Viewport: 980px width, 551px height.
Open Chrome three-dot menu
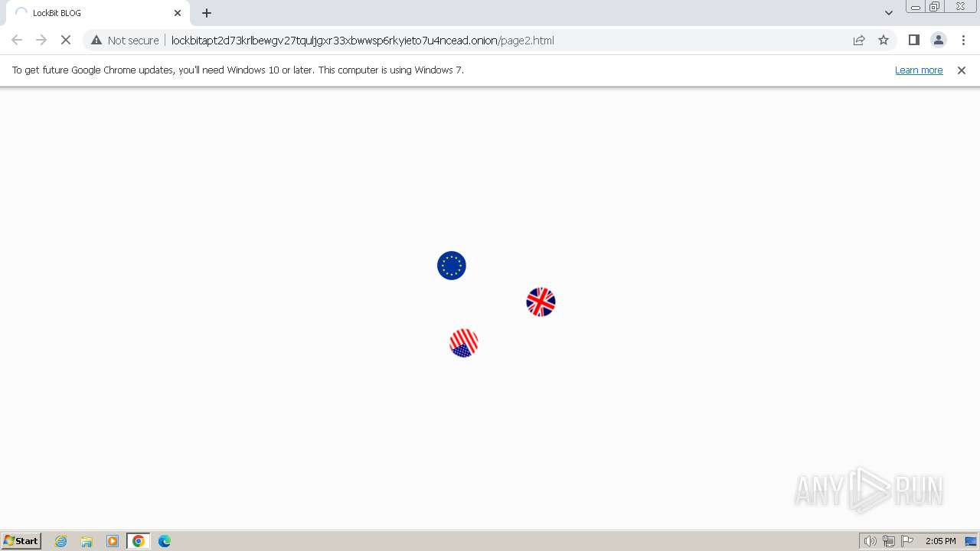pos(963,40)
